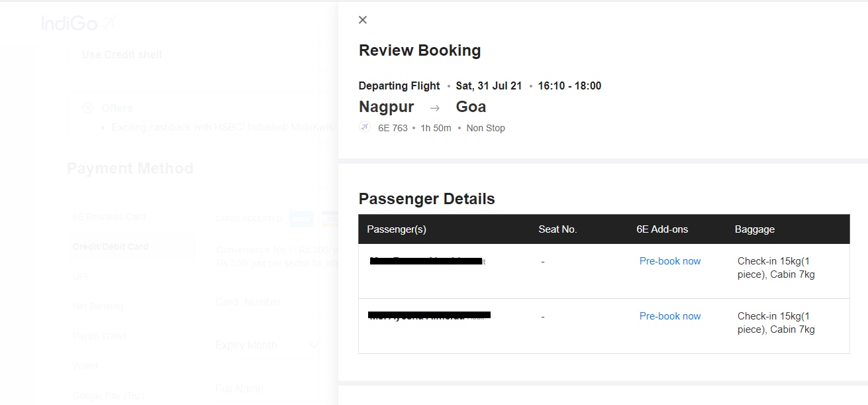Screen dimensions: 868x405
Task: Select the 6E Rewards Card payment tab
Action: tap(109, 217)
